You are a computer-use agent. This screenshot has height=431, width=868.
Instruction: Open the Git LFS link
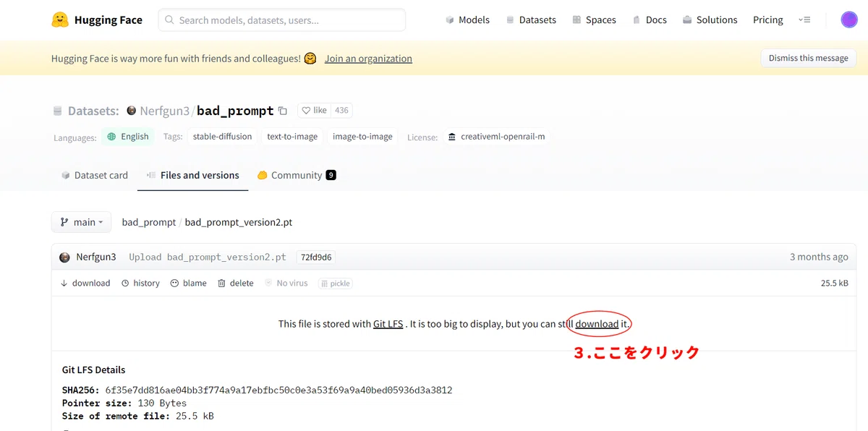(x=388, y=323)
